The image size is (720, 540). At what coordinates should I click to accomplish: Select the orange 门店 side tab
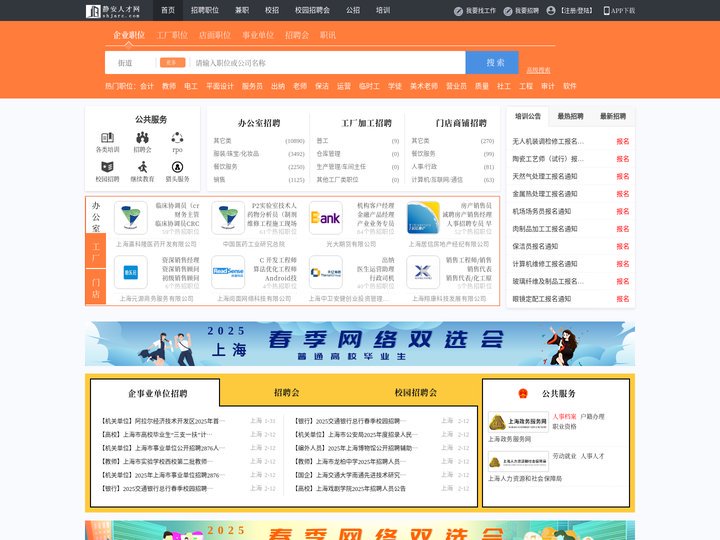[96, 287]
